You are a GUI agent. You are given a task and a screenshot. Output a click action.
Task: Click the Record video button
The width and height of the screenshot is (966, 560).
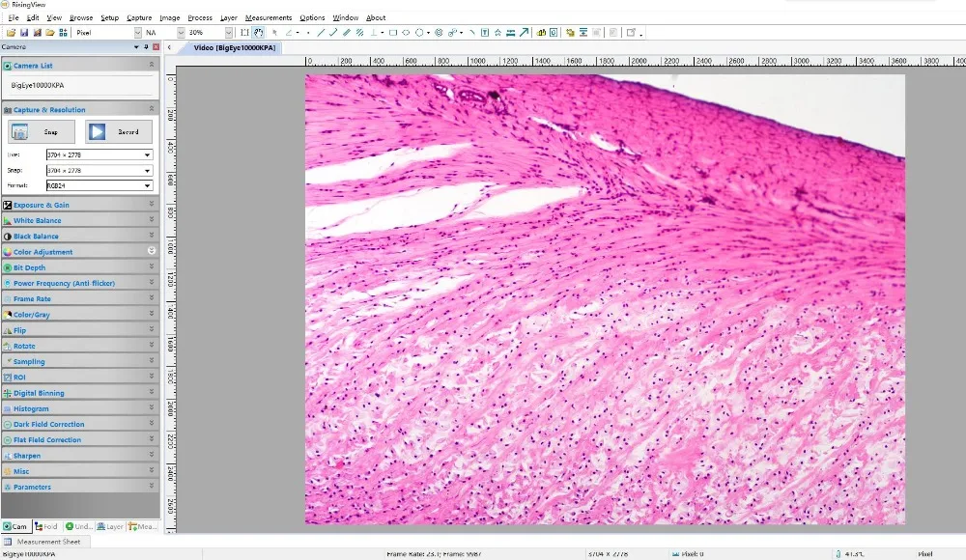118,132
